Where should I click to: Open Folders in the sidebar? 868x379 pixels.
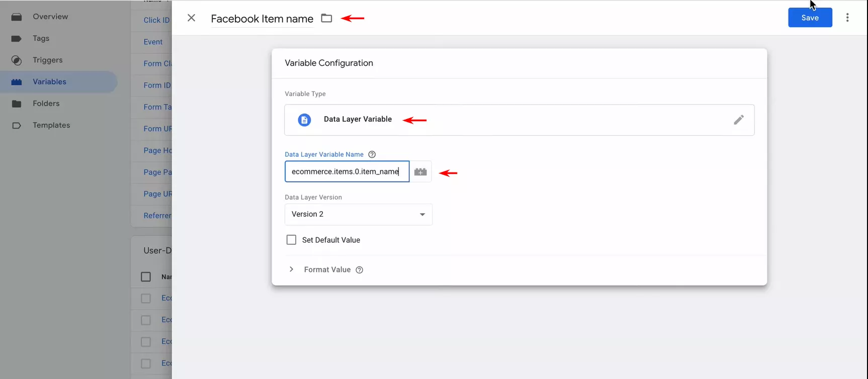coord(46,103)
